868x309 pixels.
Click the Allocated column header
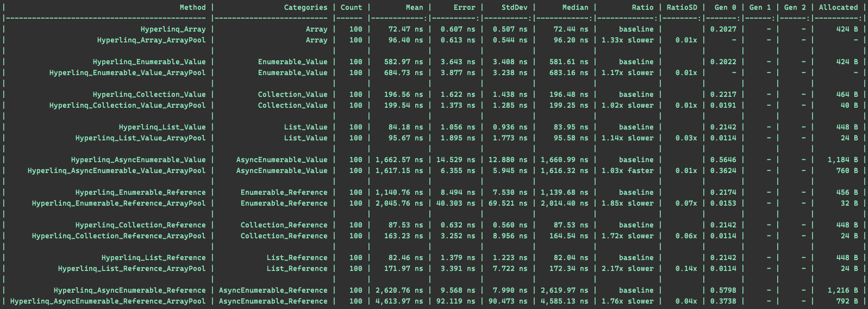839,8
